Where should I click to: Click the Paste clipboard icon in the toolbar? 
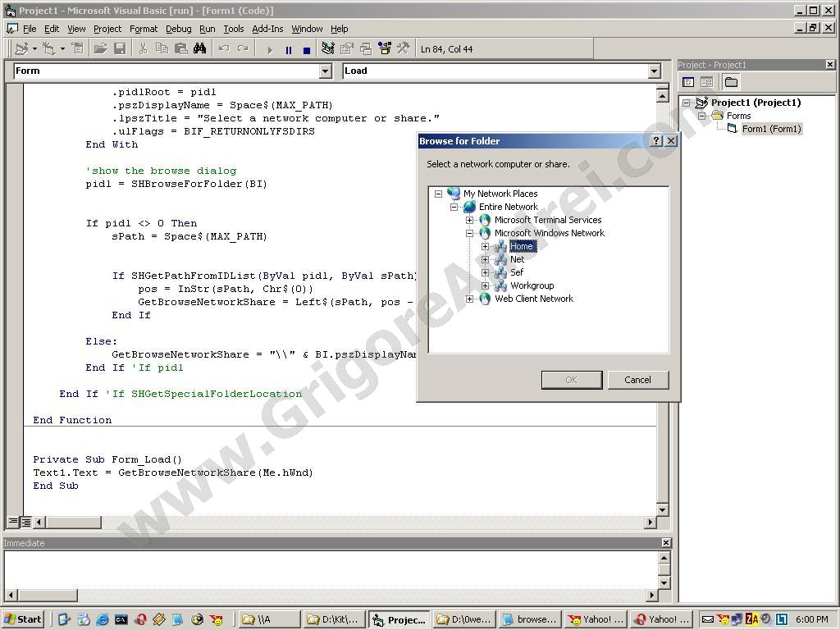(x=181, y=48)
